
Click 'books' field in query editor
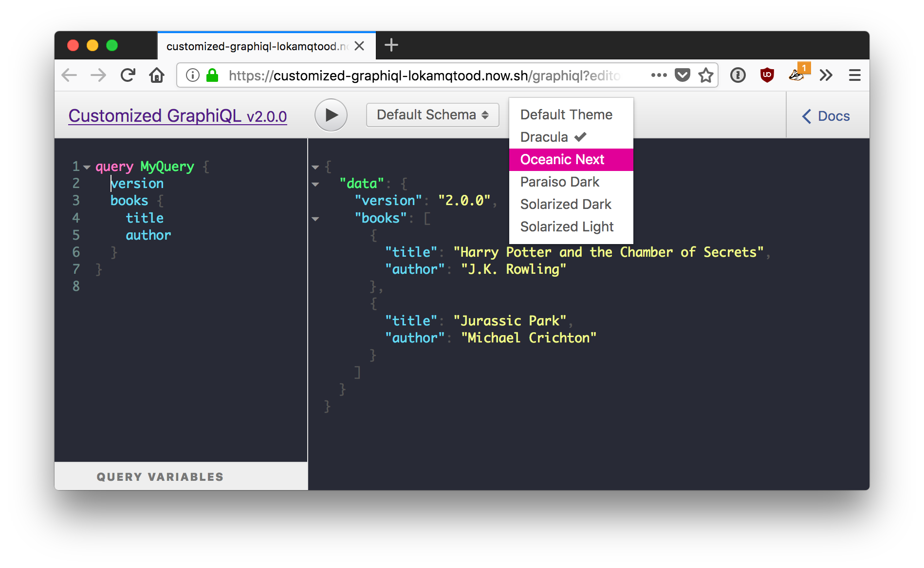pyautogui.click(x=129, y=201)
